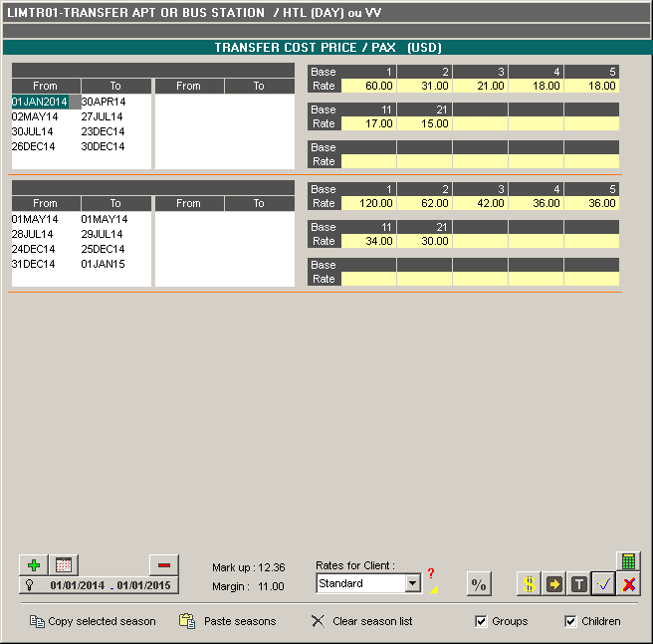Click the green plus add season icon
653x644 pixels.
tap(35, 564)
